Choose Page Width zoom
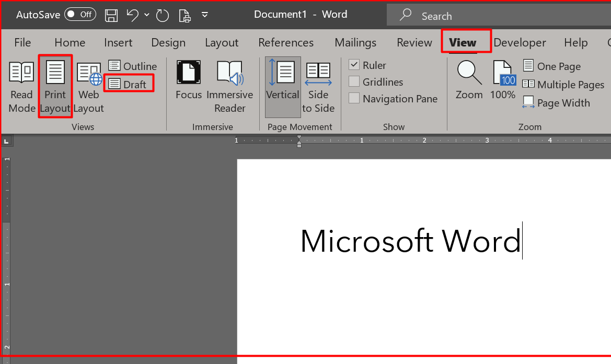611x364 pixels. pyautogui.click(x=556, y=103)
